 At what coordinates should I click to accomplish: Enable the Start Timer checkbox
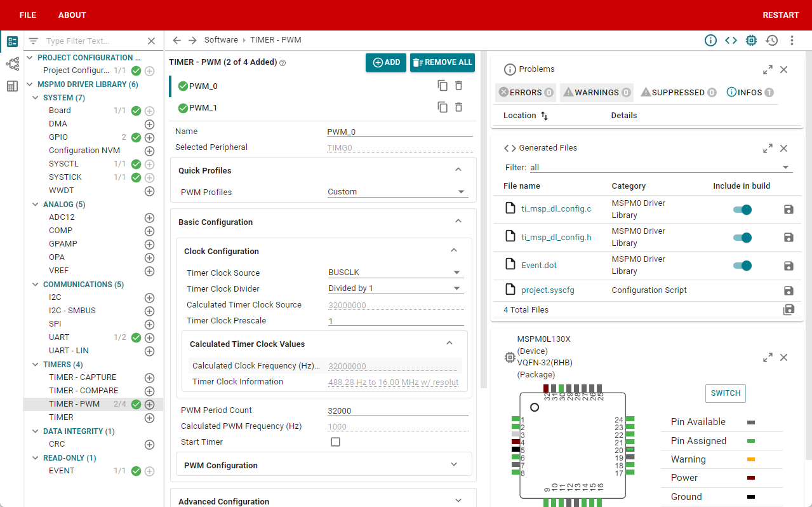(336, 442)
